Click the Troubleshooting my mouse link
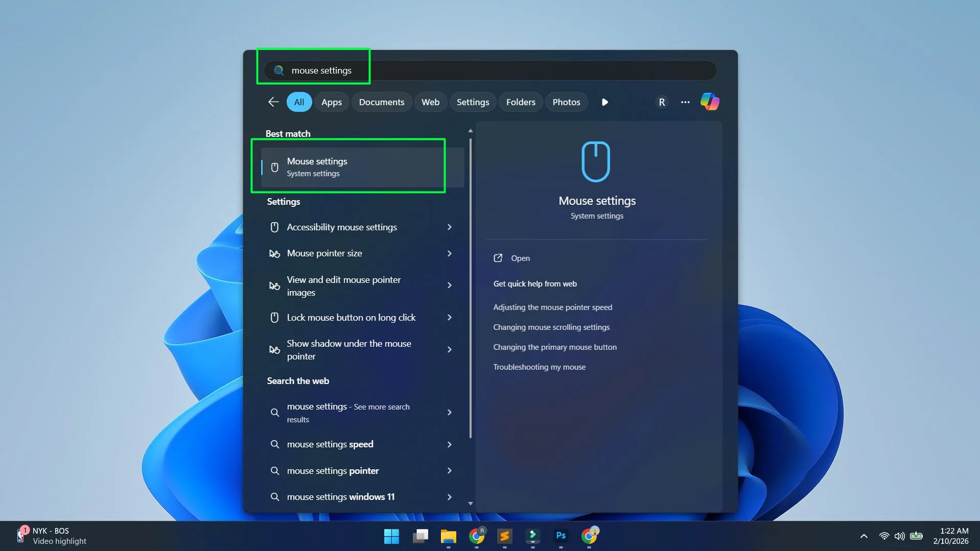 [539, 367]
